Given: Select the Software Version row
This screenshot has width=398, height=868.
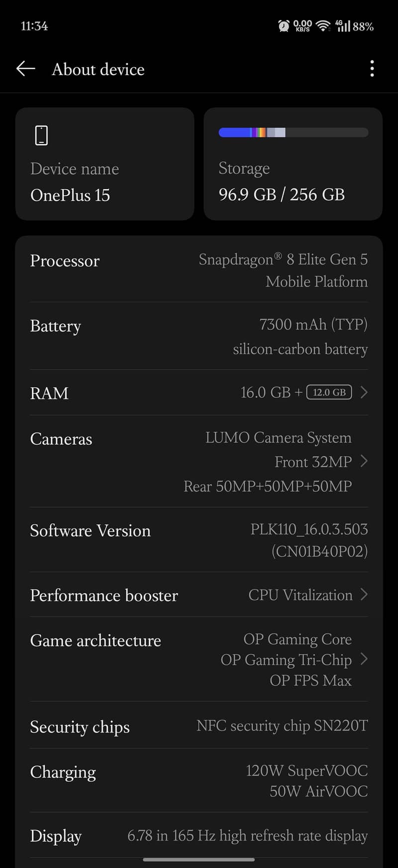Looking at the screenshot, I should pyautogui.click(x=199, y=540).
